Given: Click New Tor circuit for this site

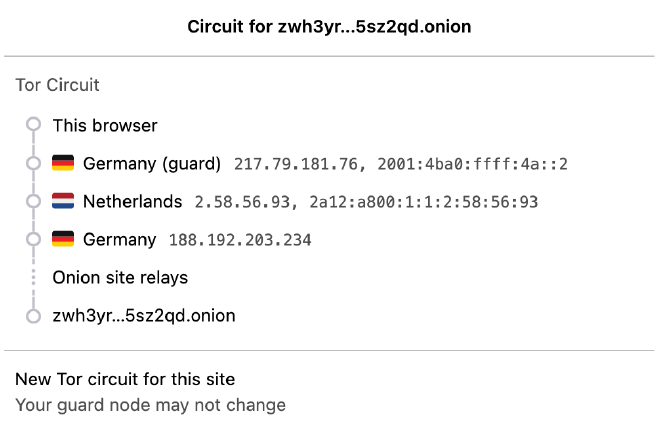Looking at the screenshot, I should (x=125, y=379).
